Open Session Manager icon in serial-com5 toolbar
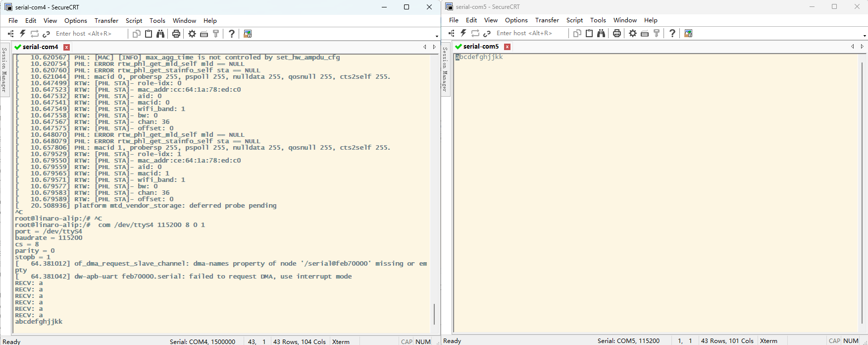Image resolution: width=868 pixels, height=345 pixels. [451, 33]
